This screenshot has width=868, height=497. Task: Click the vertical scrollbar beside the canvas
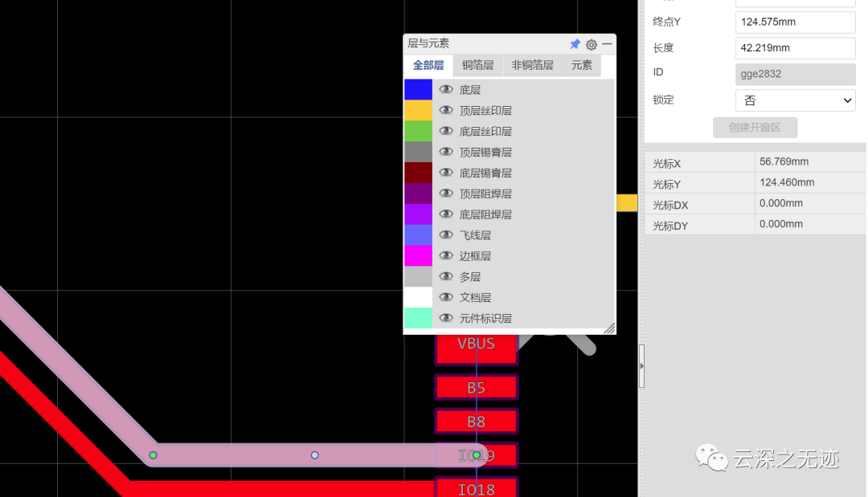pos(642,365)
